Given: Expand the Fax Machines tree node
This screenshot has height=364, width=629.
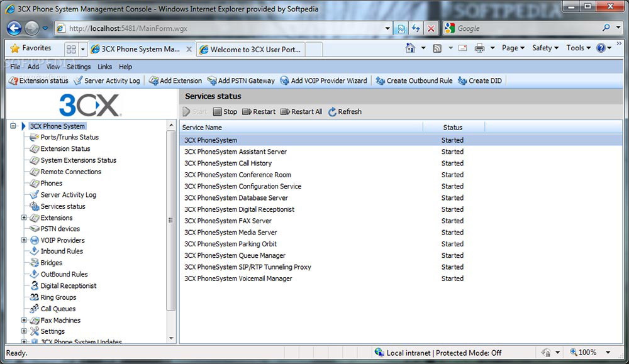Looking at the screenshot, I should [24, 320].
